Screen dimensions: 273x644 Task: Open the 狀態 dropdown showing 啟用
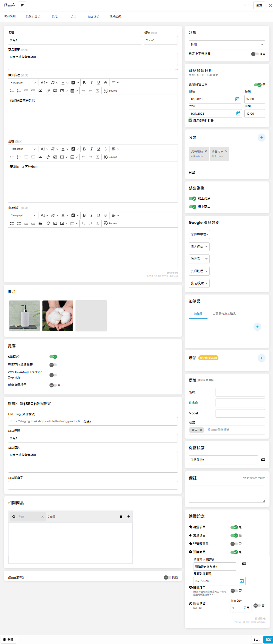coord(227,45)
